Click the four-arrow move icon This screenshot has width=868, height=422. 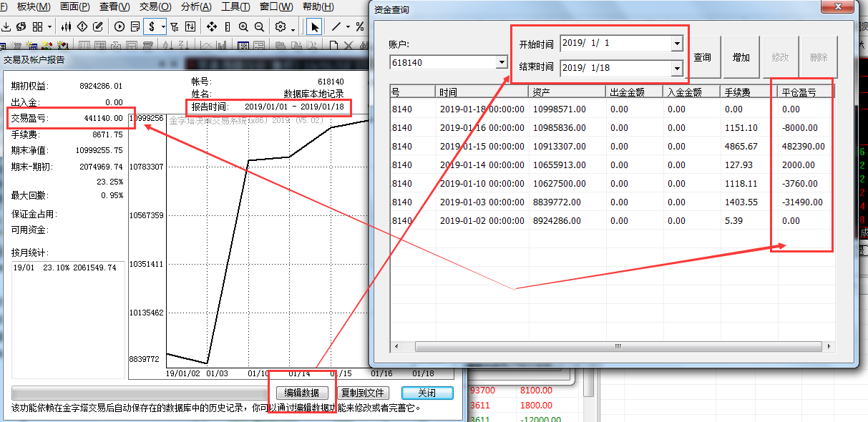pyautogui.click(x=212, y=27)
